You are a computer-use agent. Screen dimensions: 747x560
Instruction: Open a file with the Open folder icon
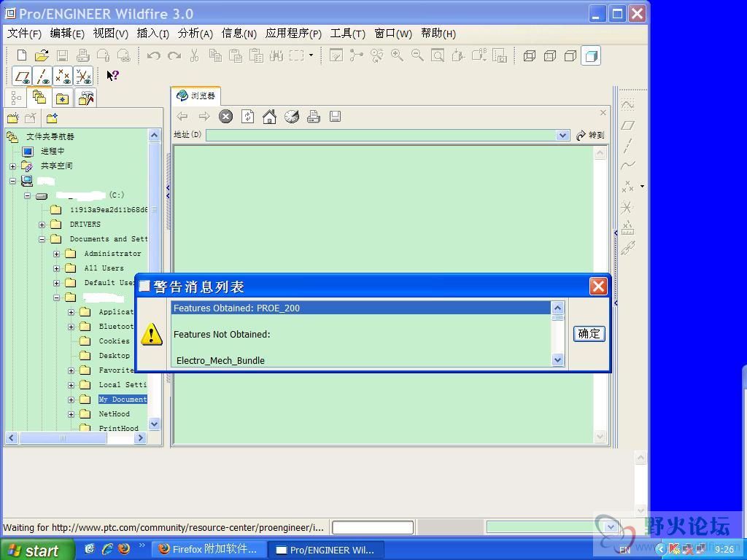click(42, 55)
